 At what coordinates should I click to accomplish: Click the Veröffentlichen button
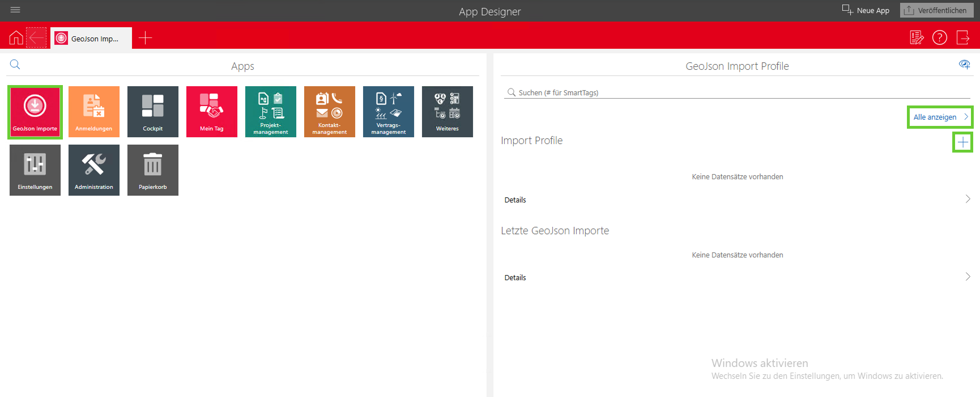coord(936,10)
